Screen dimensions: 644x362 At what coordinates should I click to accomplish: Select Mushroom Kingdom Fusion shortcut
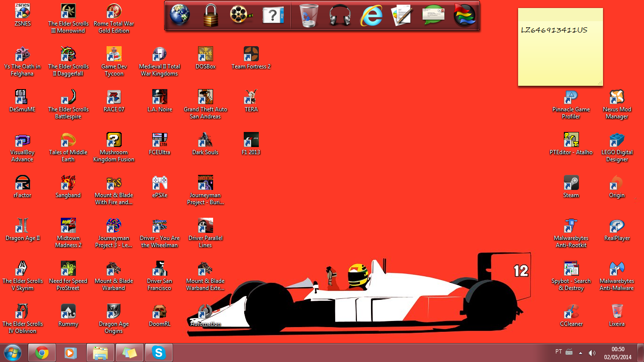click(114, 140)
